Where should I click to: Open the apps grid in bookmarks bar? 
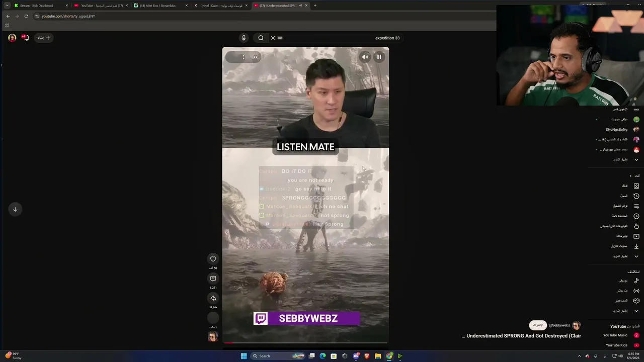[x=7, y=25]
